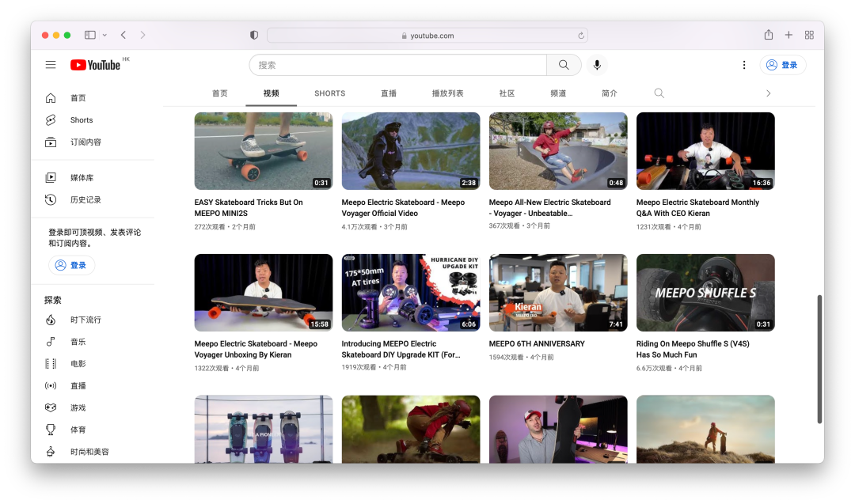
Task: Open the Voyager Unbeatable video thumbnail
Action: tap(558, 151)
